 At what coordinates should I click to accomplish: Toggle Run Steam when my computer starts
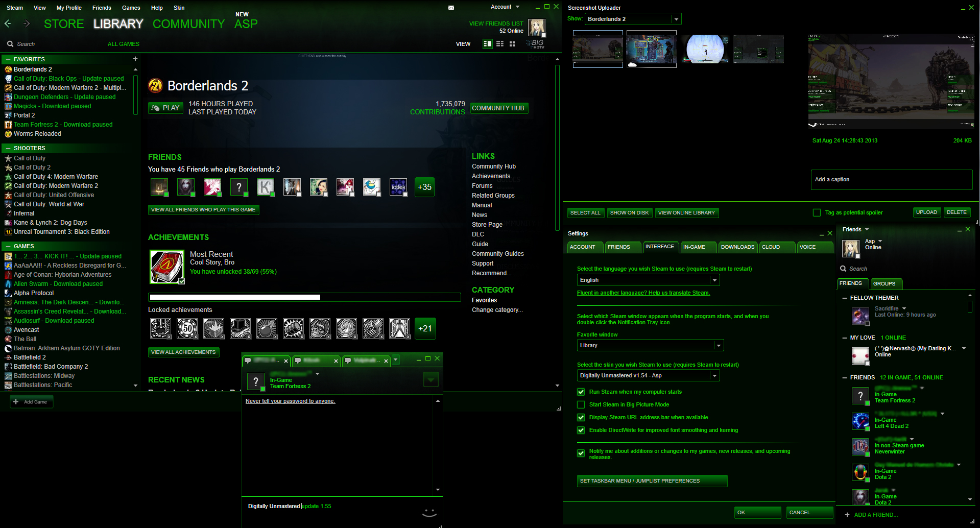581,392
